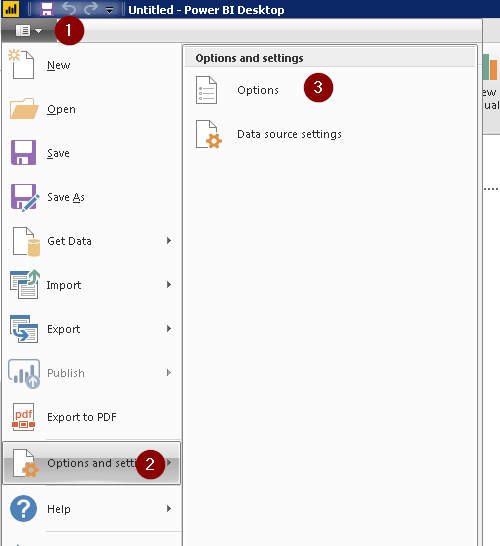Redo action using title bar arrow
The height and width of the screenshot is (546, 500).
[91, 8]
